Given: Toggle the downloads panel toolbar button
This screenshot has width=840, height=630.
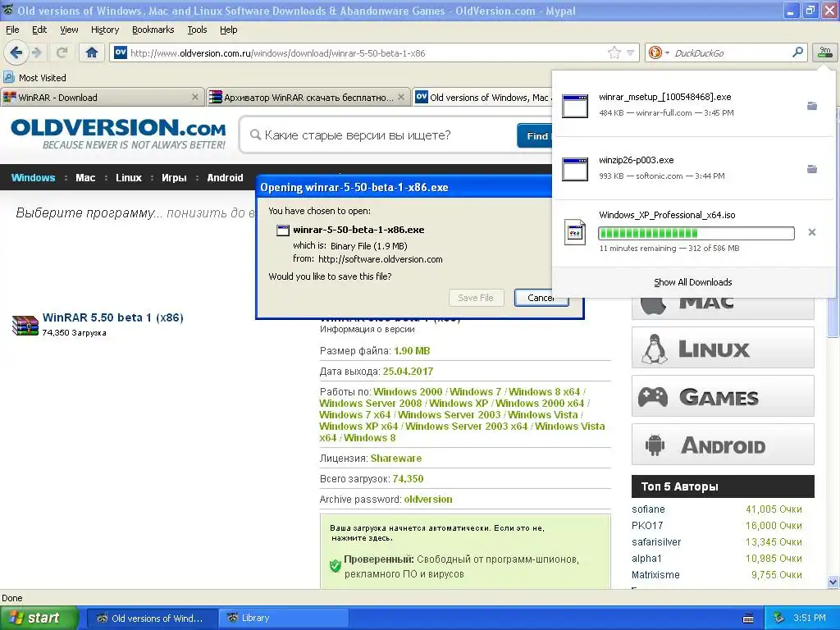Looking at the screenshot, I should (x=824, y=52).
